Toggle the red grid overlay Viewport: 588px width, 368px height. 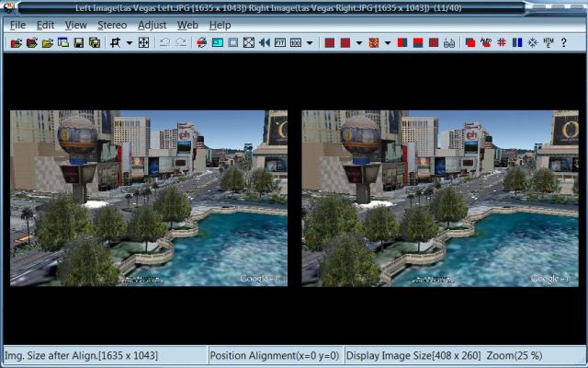pyautogui.click(x=502, y=43)
